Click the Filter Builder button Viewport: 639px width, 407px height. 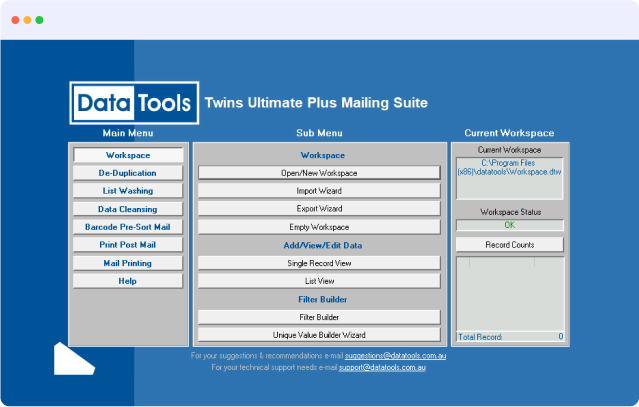319,317
